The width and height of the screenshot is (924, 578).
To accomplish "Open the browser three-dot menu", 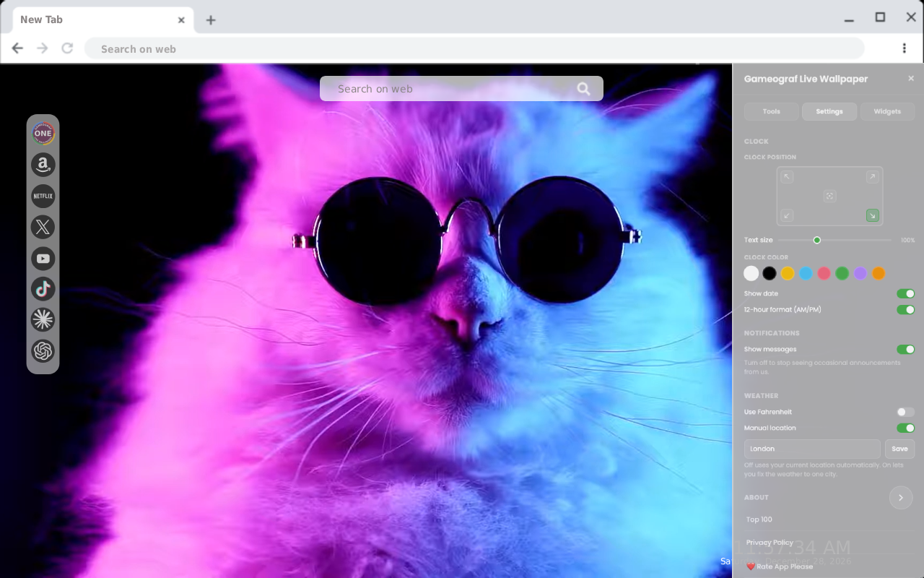I will tap(905, 48).
